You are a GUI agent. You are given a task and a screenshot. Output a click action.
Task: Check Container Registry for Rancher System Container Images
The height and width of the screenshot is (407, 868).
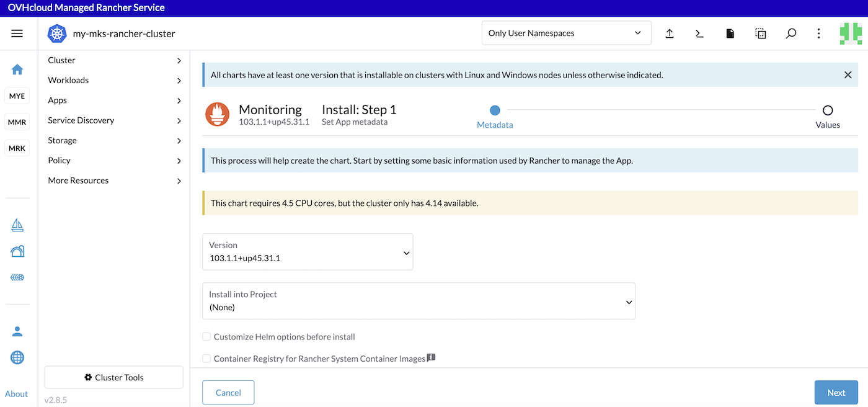(x=206, y=358)
